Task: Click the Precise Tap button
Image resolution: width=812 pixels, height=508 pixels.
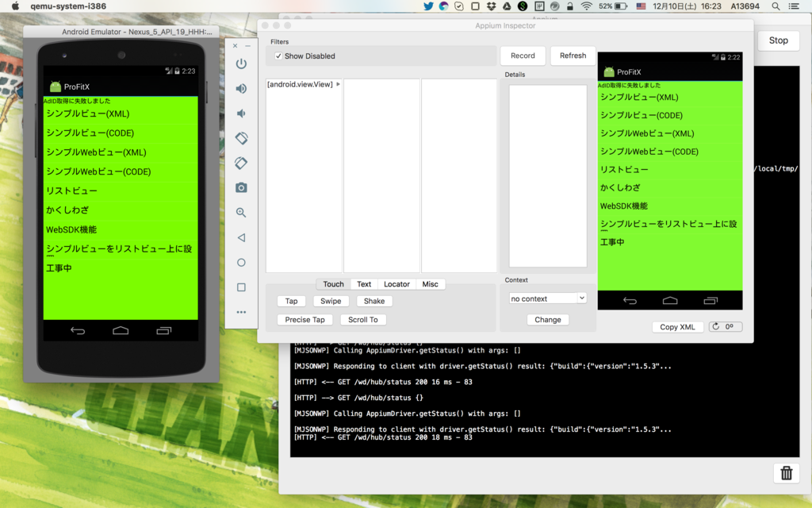Action: pos(304,320)
